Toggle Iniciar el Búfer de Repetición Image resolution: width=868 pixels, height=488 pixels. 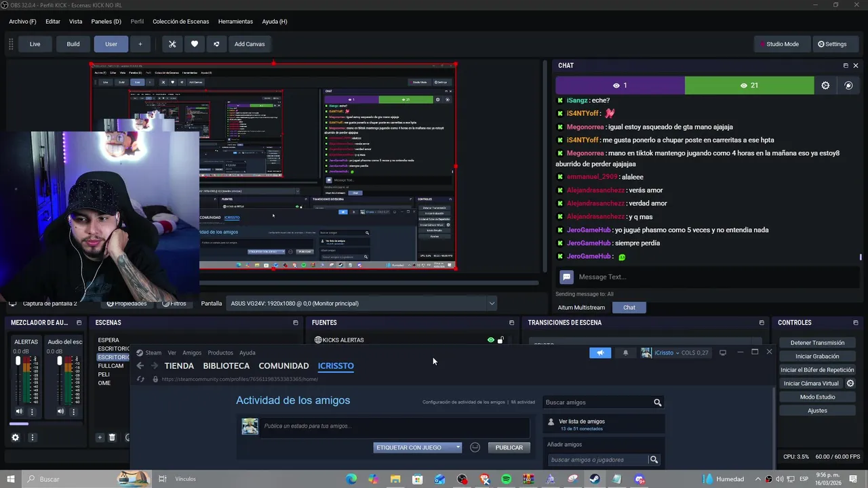pyautogui.click(x=817, y=370)
